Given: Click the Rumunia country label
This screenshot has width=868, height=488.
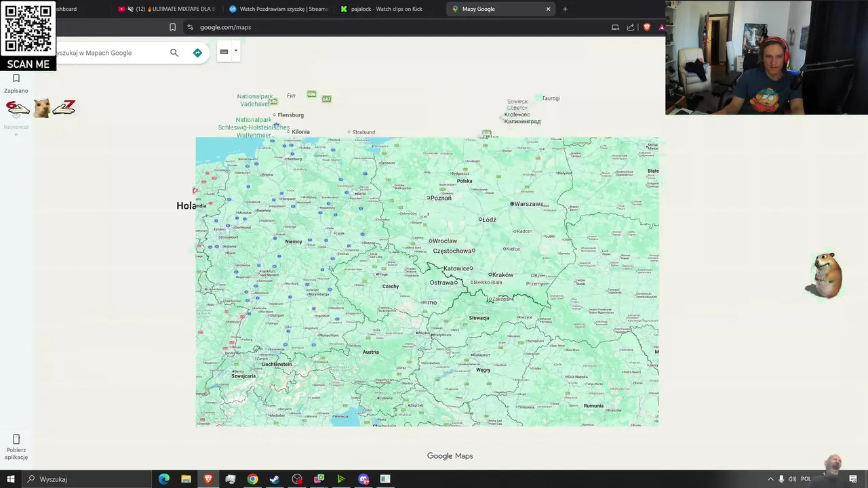Looking at the screenshot, I should coord(593,406).
